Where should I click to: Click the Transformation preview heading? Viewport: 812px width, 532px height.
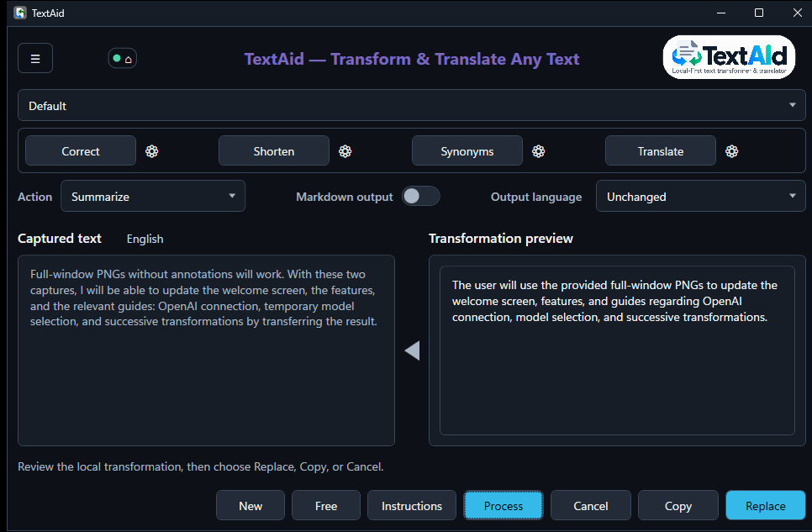501,239
